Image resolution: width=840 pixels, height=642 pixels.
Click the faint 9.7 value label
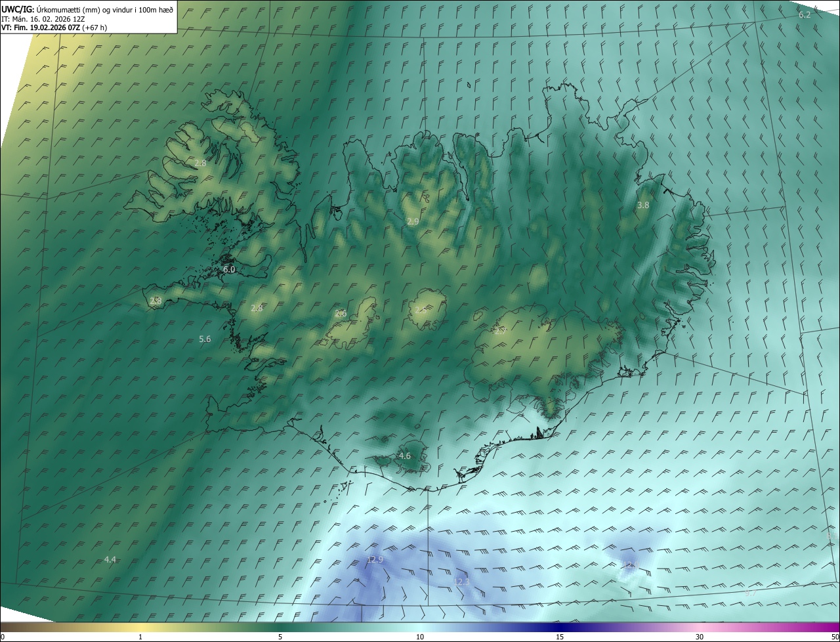[751, 593]
